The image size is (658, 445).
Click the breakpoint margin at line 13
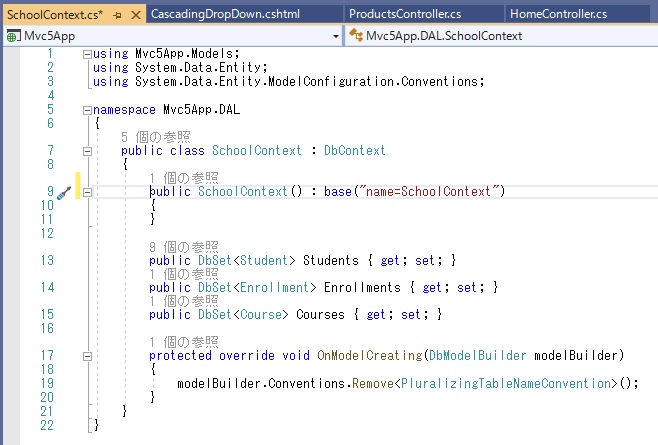pyautogui.click(x=10, y=260)
